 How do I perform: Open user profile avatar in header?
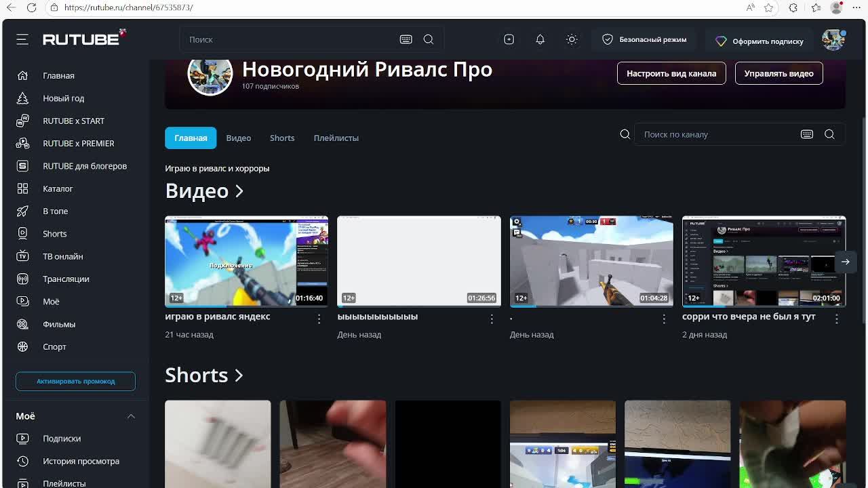click(x=833, y=39)
